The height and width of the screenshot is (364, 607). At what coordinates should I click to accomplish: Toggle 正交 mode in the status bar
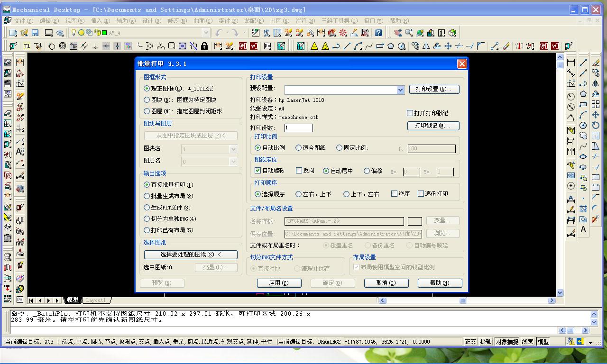[x=470, y=342]
